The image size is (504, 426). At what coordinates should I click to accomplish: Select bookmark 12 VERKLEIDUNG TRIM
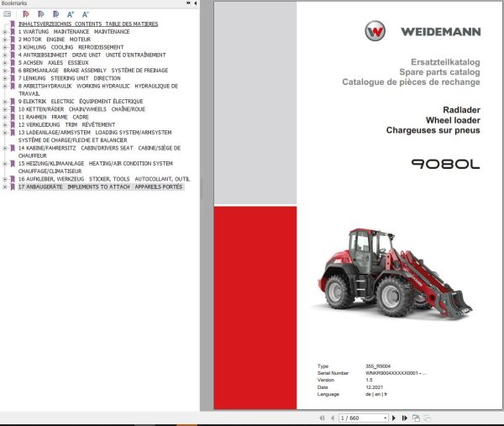(x=66, y=124)
